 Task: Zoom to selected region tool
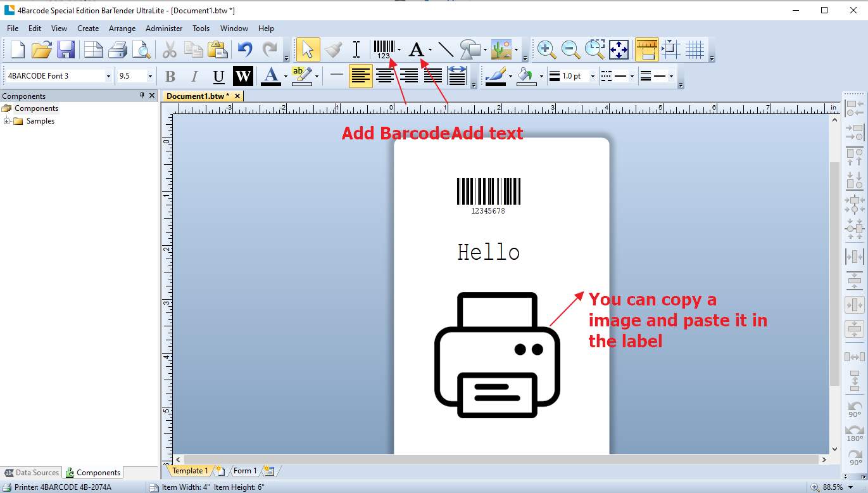tap(595, 50)
